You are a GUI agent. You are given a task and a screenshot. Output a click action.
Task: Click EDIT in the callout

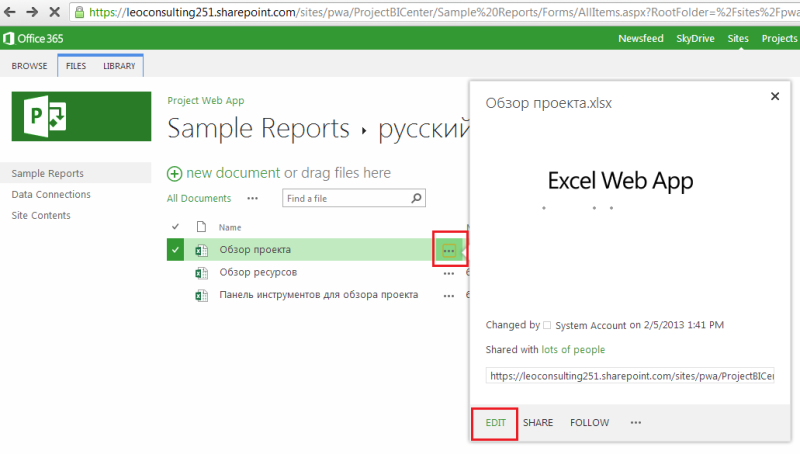tap(495, 423)
